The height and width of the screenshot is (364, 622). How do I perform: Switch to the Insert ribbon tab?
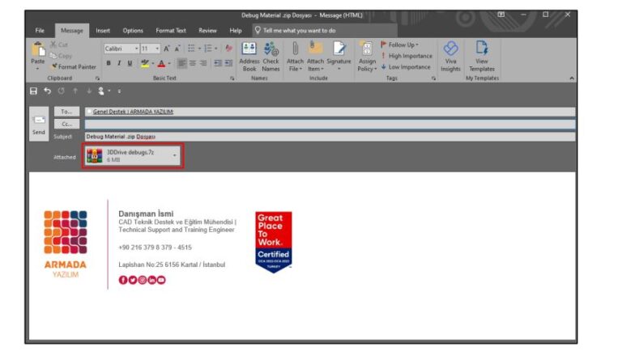coord(103,31)
